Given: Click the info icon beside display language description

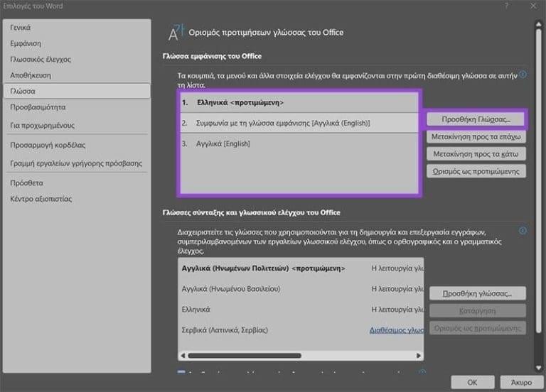Looking at the screenshot, I should tap(523, 74).
